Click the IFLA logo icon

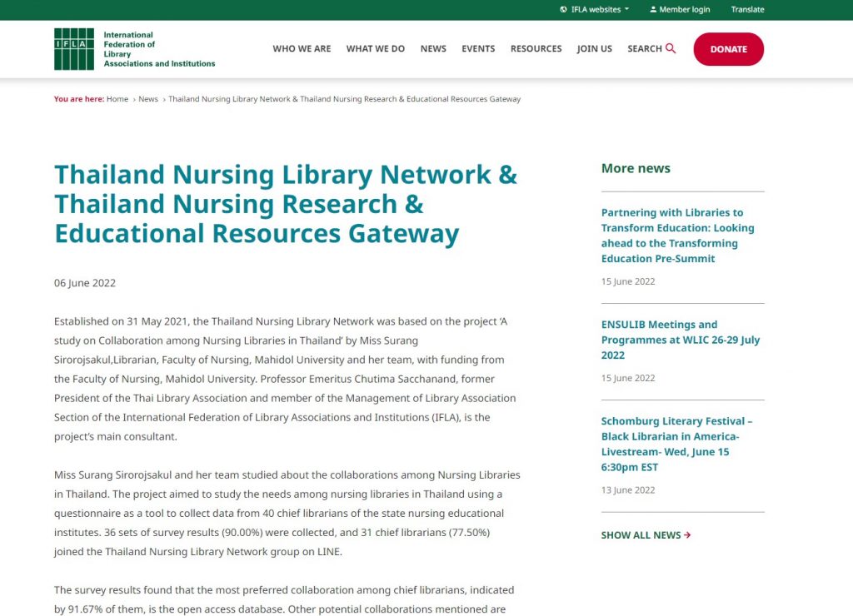(x=74, y=49)
